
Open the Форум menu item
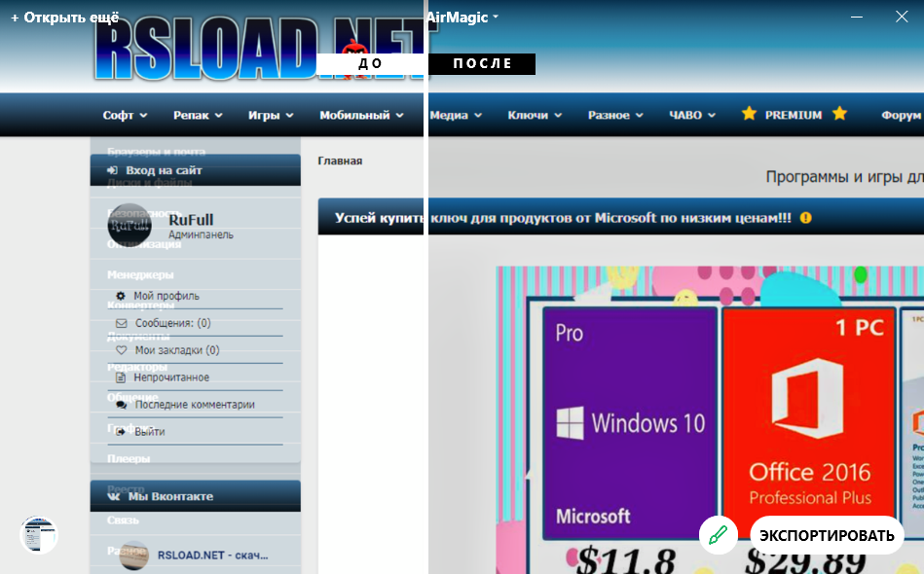[902, 116]
